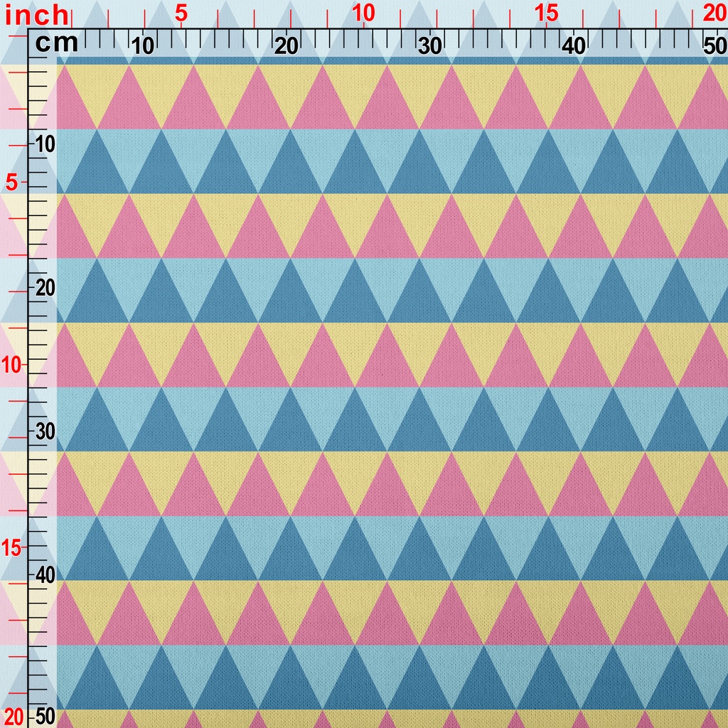Click red 10 inch label on top ruler
728x728 pixels.
[x=363, y=13]
